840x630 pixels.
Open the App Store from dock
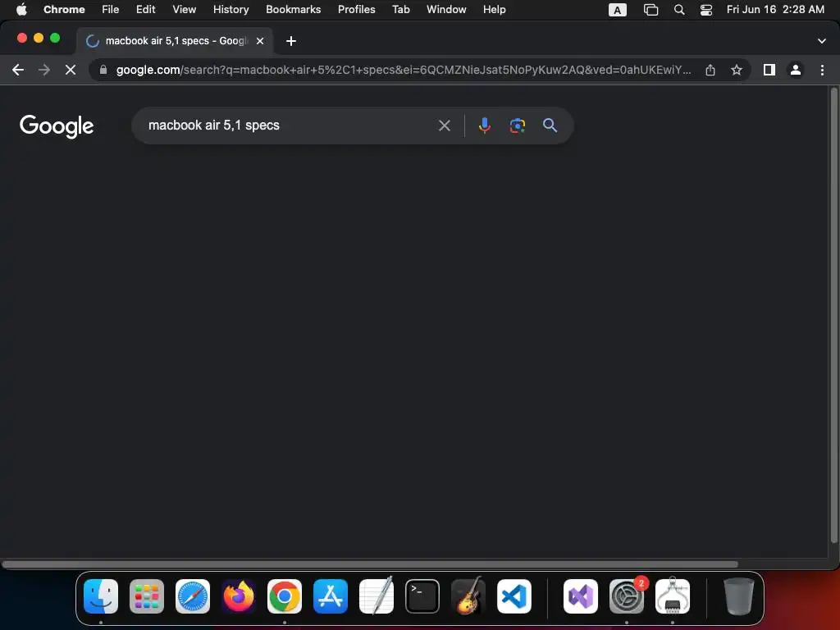coord(331,596)
